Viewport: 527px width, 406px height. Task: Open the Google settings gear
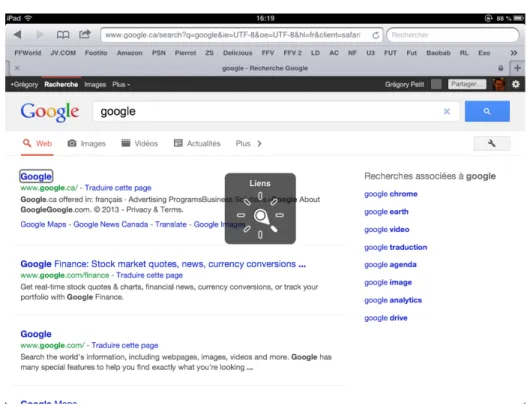click(x=516, y=84)
